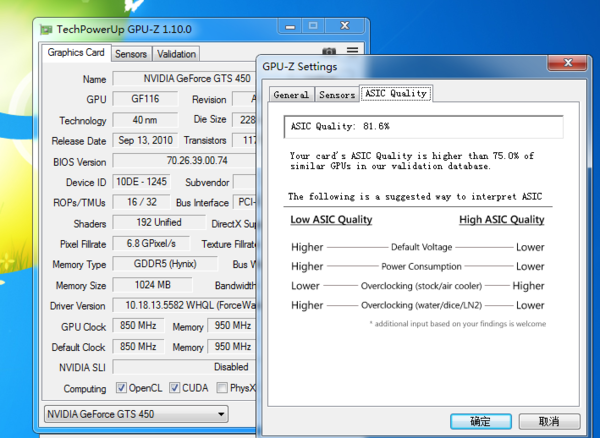Click the Default Voltage label
This screenshot has height=438, width=600.
[421, 247]
